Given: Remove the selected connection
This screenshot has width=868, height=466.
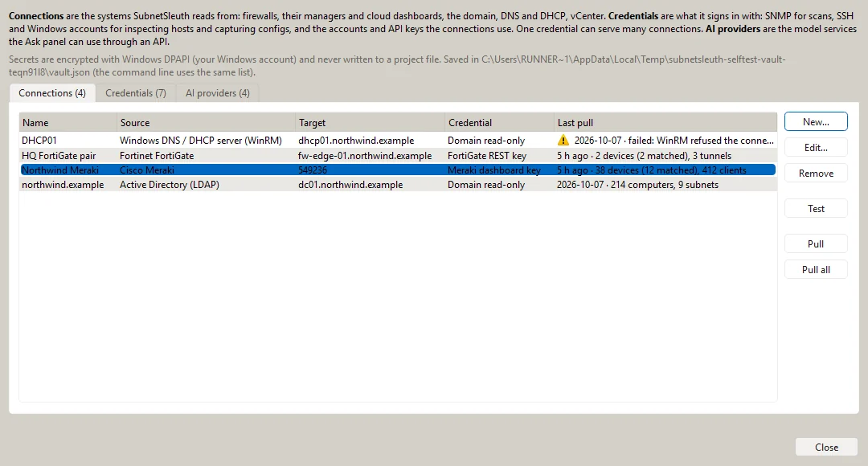Looking at the screenshot, I should pyautogui.click(x=816, y=174).
